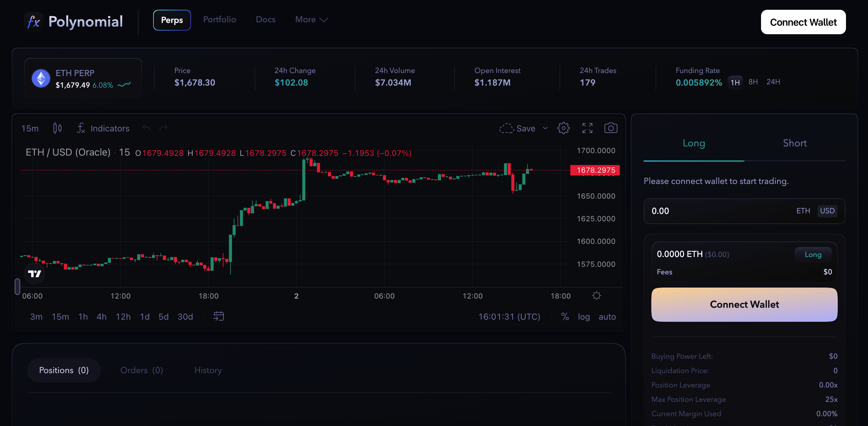Click the 1678.2975 current price label

coord(595,170)
